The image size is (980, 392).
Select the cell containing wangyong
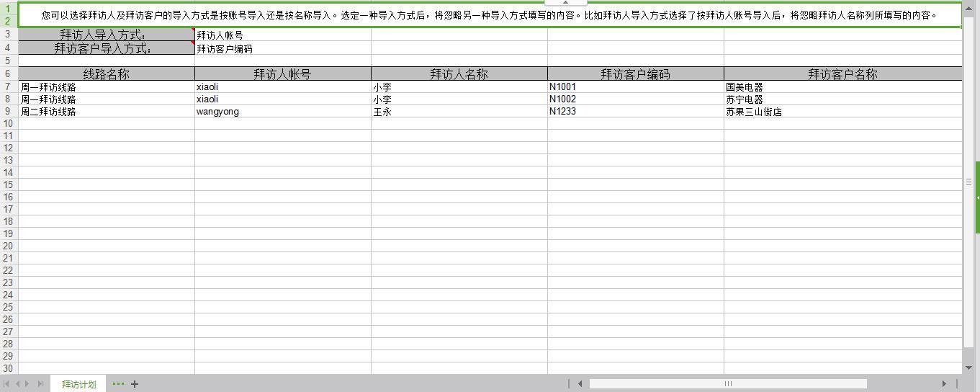click(282, 112)
